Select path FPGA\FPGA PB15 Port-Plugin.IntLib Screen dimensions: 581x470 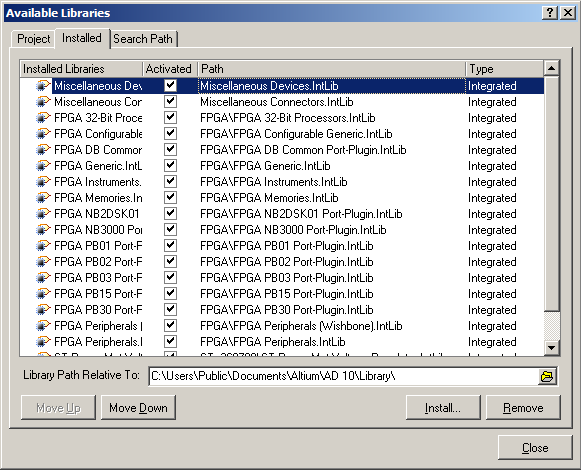[x=287, y=294]
